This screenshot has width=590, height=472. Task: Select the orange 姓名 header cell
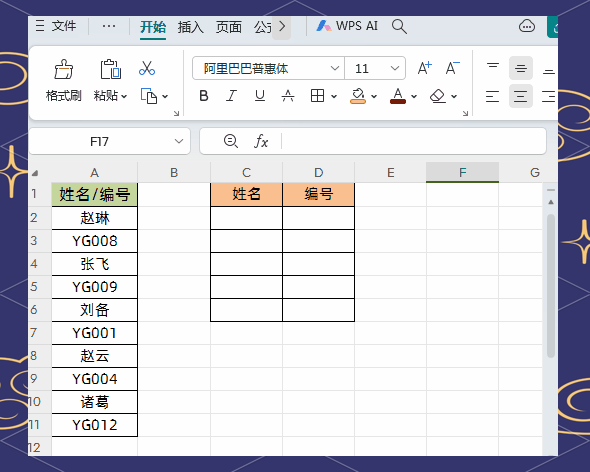click(246, 195)
